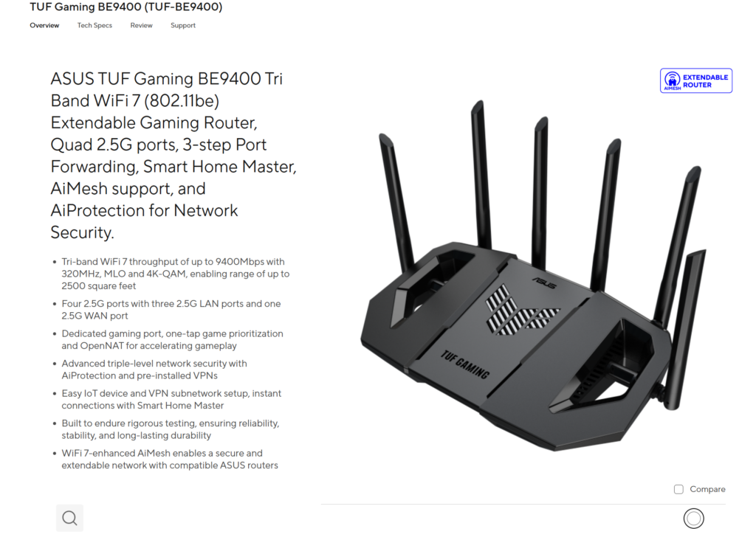Click the router product image
This screenshot has height=537, width=756.
click(533, 275)
